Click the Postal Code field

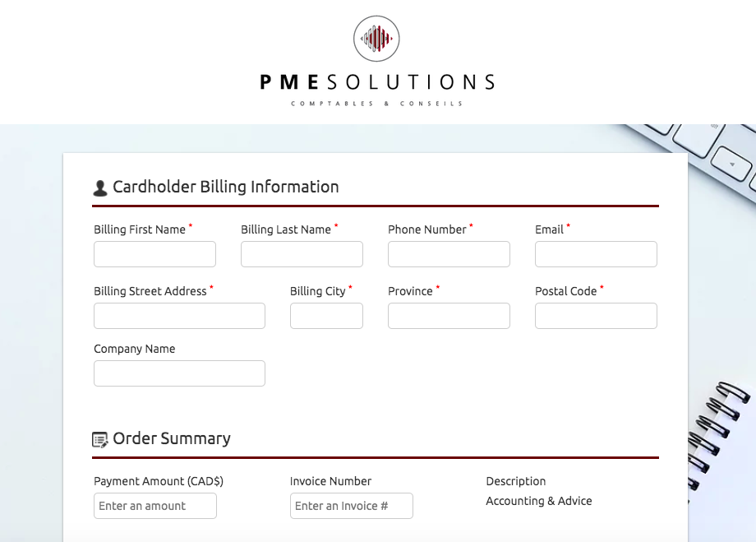[596, 316]
